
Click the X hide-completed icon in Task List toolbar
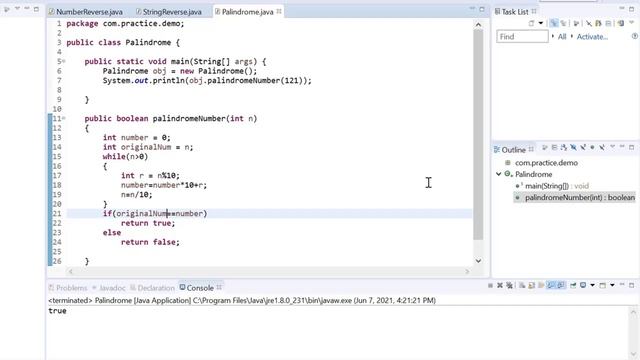tap(589, 23)
